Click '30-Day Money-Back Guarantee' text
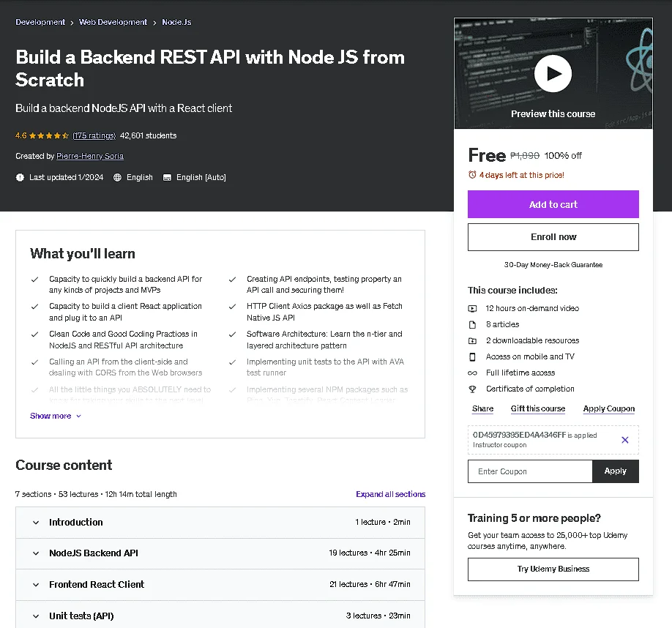The height and width of the screenshot is (628, 672). click(553, 265)
